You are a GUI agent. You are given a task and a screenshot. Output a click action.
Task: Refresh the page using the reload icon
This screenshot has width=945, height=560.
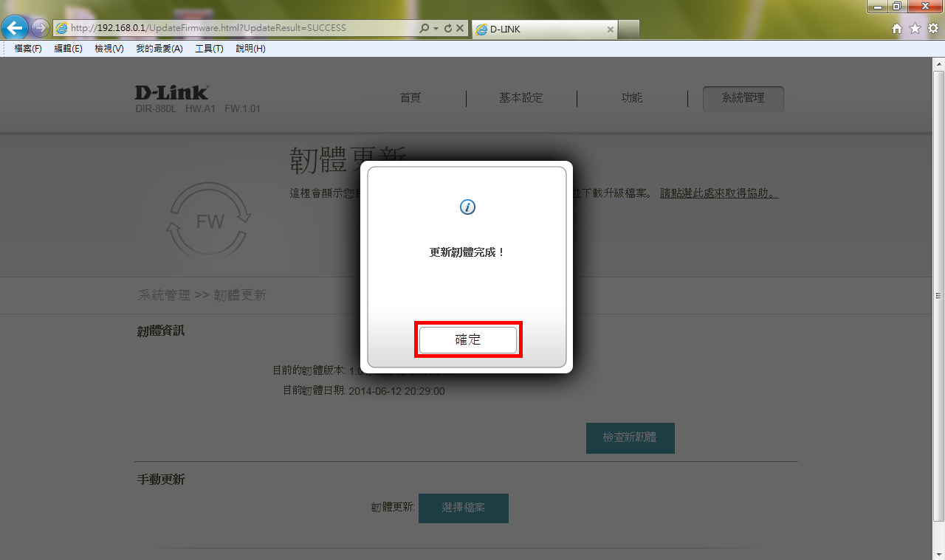(x=447, y=28)
